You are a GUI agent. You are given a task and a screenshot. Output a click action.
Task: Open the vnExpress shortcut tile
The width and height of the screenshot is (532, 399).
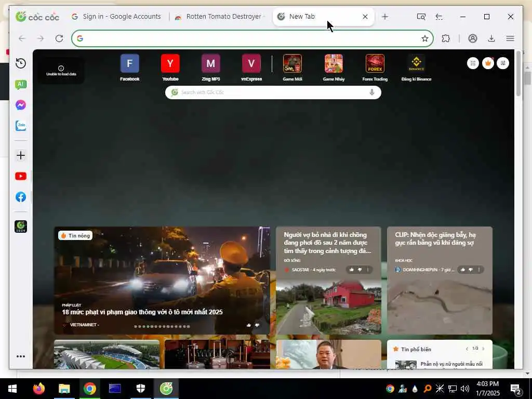click(251, 68)
